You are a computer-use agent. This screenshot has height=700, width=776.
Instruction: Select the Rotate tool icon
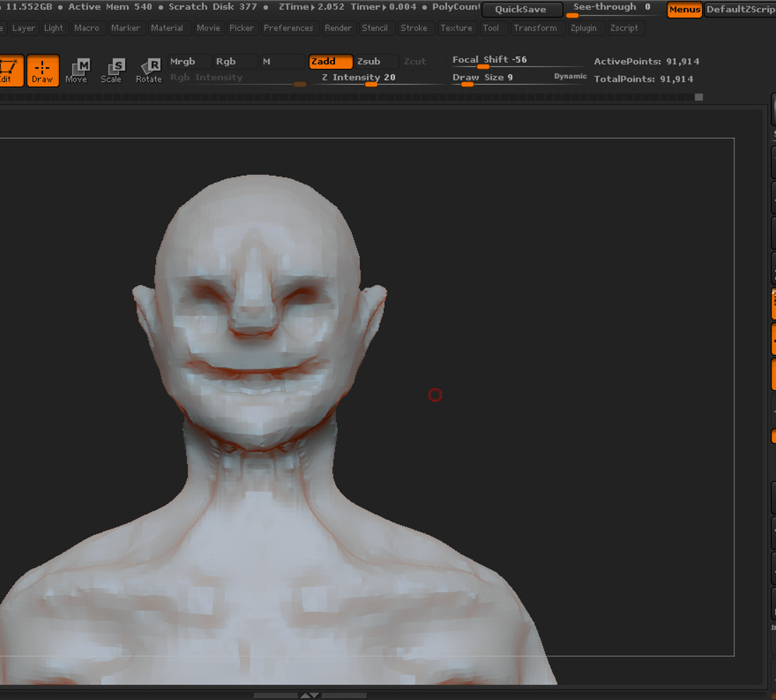point(149,71)
